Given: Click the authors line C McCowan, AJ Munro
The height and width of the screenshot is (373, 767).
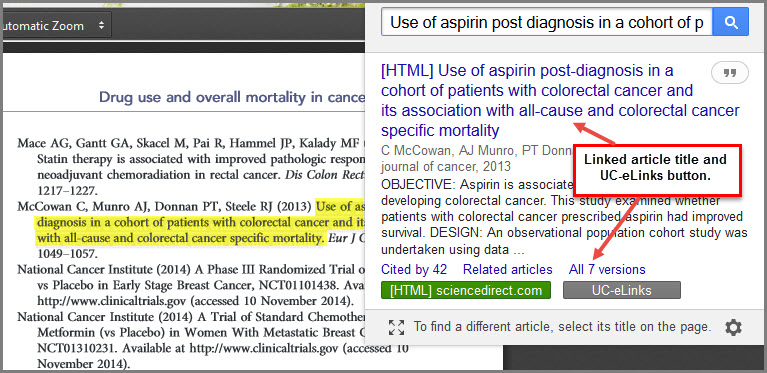Looking at the screenshot, I should pyautogui.click(x=476, y=151).
